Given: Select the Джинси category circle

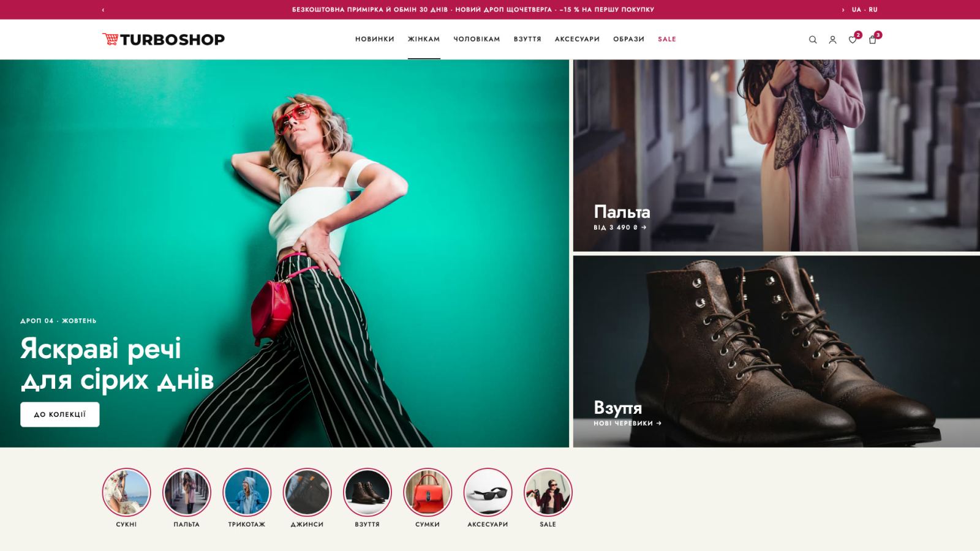Looking at the screenshot, I should (307, 492).
